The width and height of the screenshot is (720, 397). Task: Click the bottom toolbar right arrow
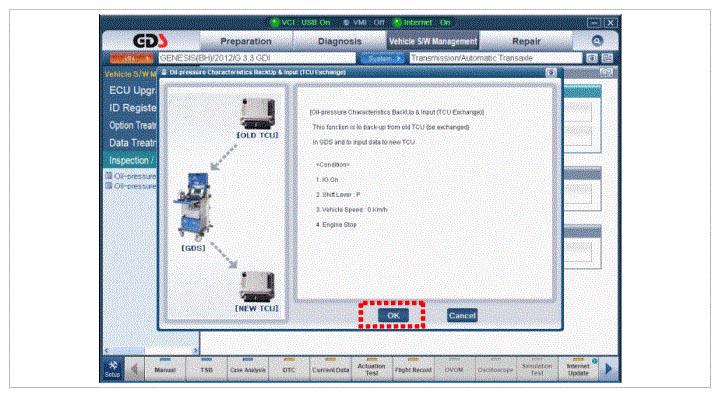609,369
